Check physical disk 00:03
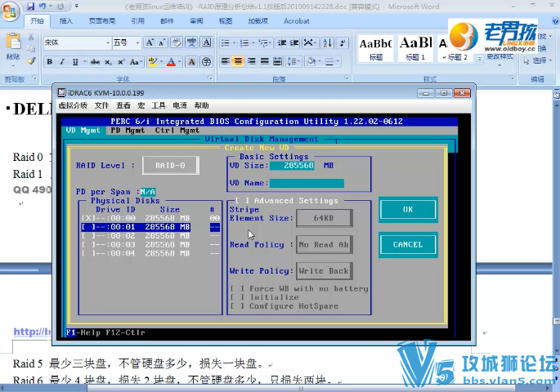560x392 pixels. tap(88, 245)
